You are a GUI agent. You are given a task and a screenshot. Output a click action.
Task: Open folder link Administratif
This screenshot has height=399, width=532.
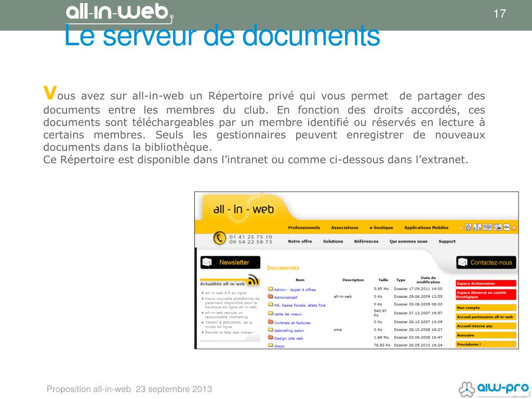coord(286,298)
